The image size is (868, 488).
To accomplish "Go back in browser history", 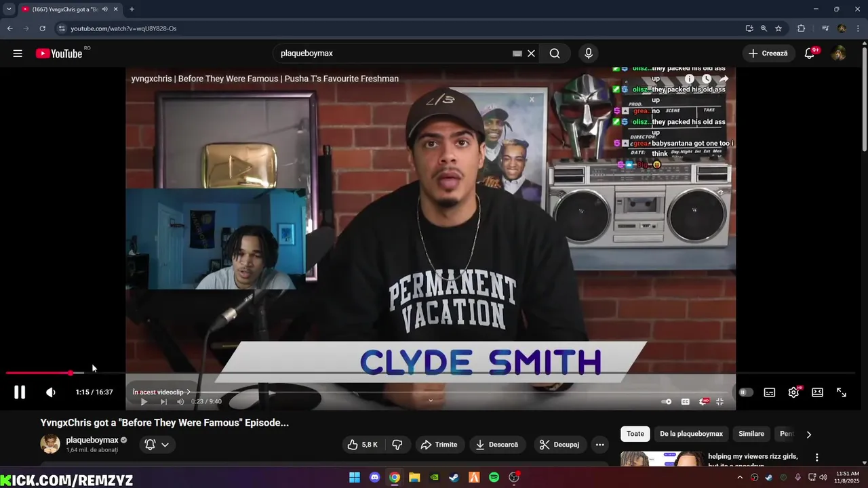I will click(x=9, y=28).
